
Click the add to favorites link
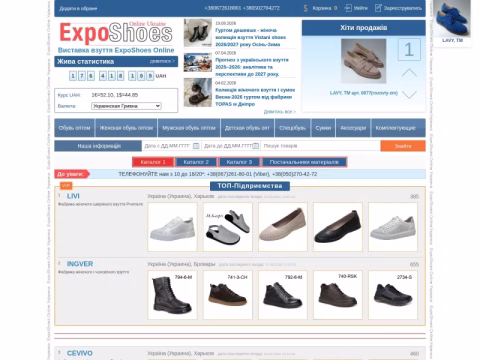78,8
